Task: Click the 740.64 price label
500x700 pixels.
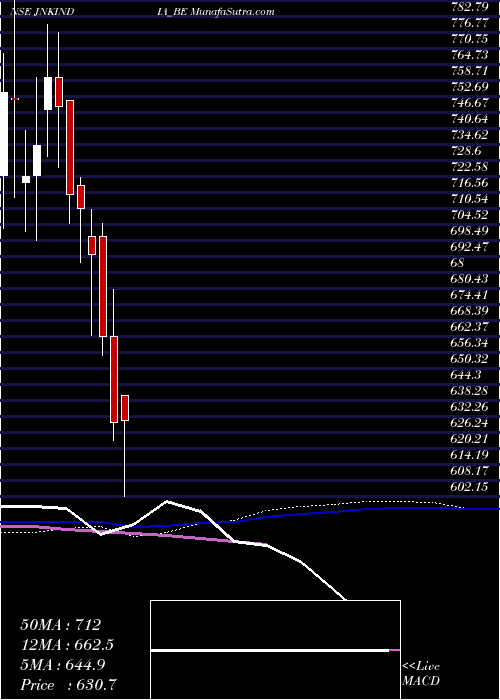Action: pyautogui.click(x=470, y=119)
